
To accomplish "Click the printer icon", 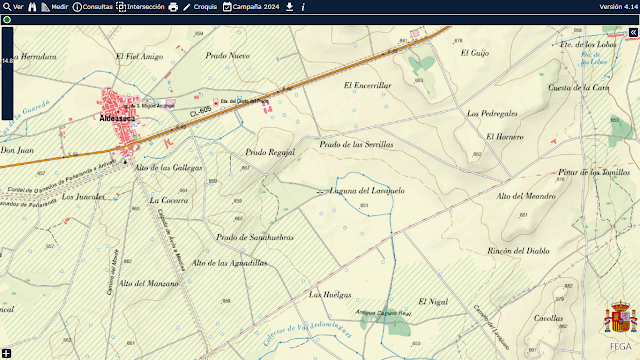I will [173, 7].
